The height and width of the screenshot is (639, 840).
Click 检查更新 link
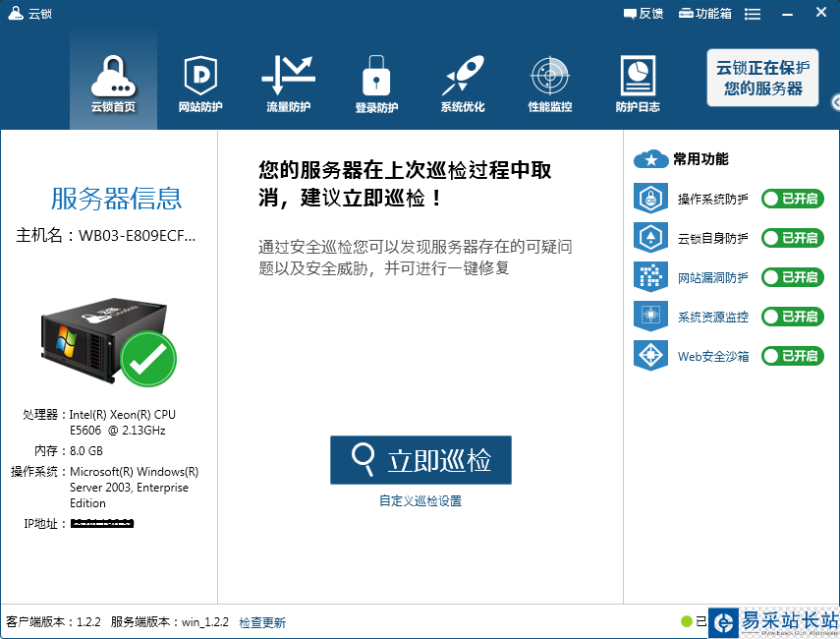pos(262,622)
